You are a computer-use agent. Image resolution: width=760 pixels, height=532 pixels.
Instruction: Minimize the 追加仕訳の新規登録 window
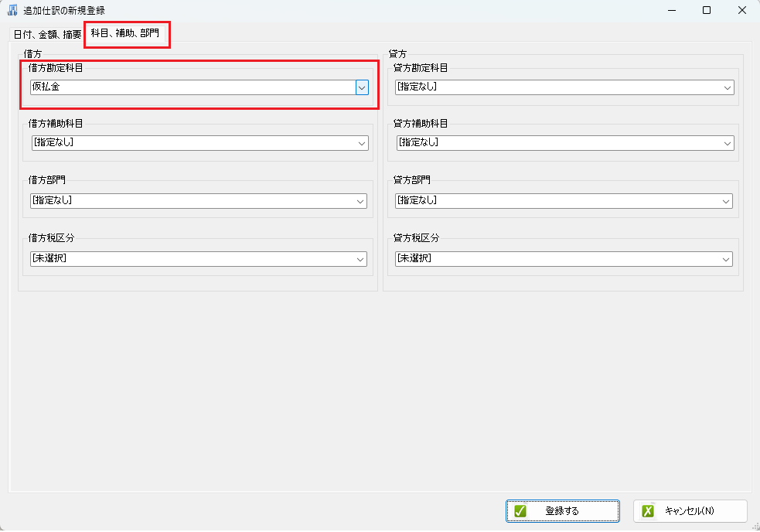click(672, 10)
